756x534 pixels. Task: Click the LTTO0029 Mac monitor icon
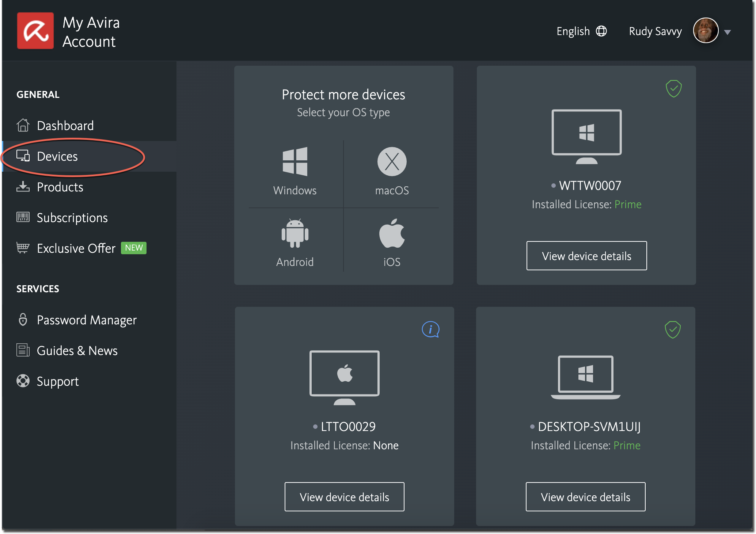[x=344, y=378]
